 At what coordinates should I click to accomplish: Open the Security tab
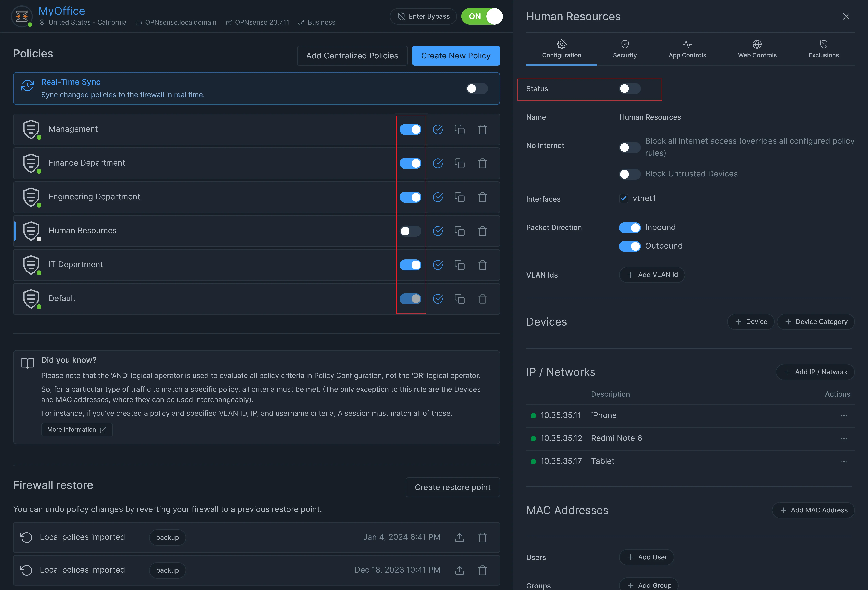click(625, 49)
